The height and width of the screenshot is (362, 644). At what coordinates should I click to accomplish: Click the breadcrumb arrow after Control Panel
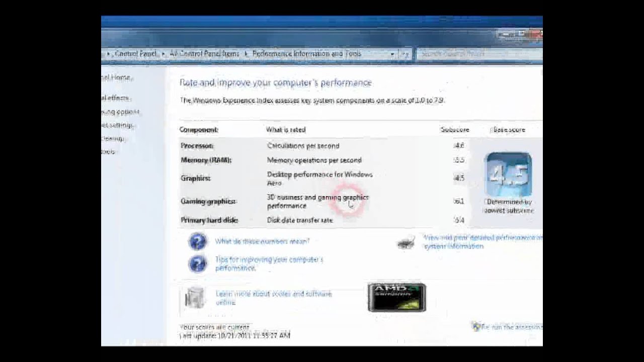point(163,54)
